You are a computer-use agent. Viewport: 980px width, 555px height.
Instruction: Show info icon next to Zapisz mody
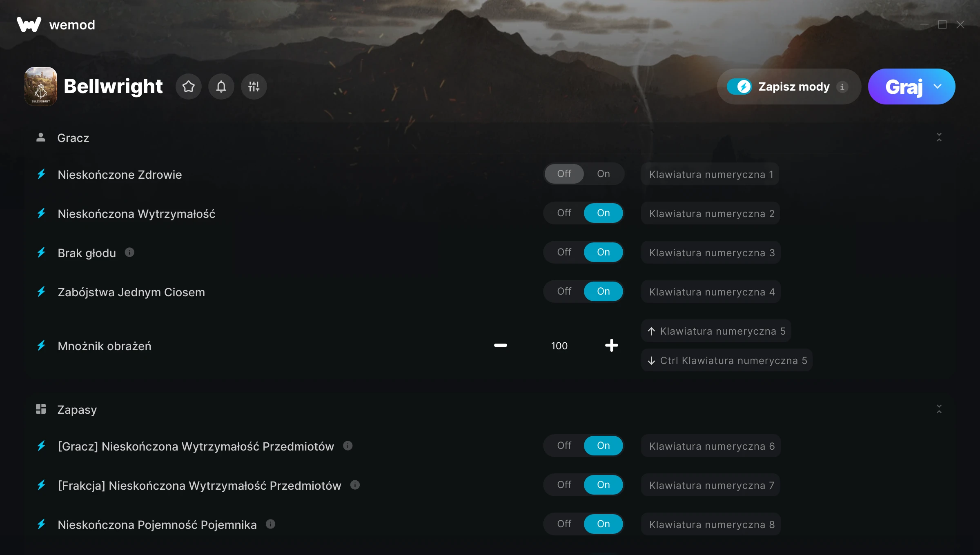click(x=842, y=87)
